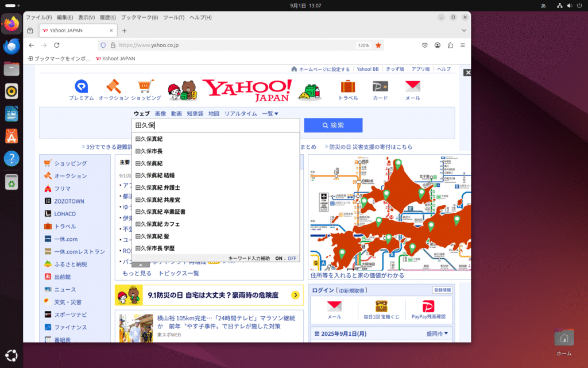Open 毎日1回 宝箱くじ treasure chest icon
Screen dimensions: 588x368
click(x=381, y=306)
